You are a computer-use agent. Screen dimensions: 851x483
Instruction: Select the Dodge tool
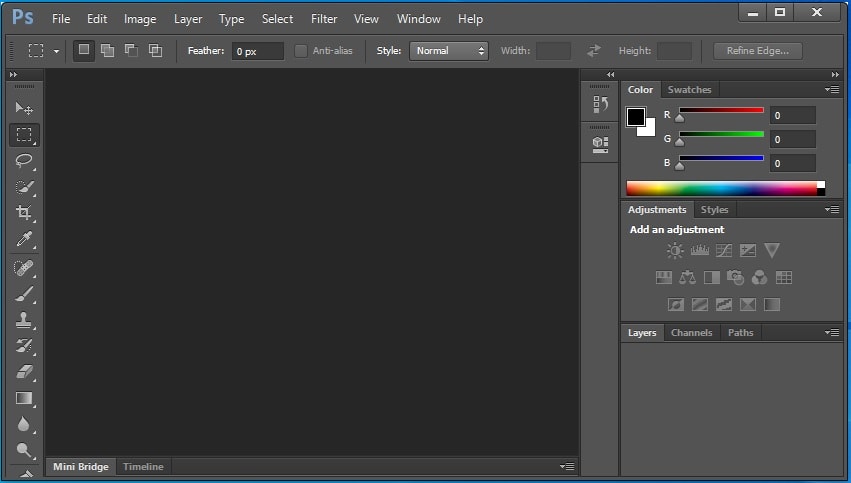pyautogui.click(x=24, y=450)
